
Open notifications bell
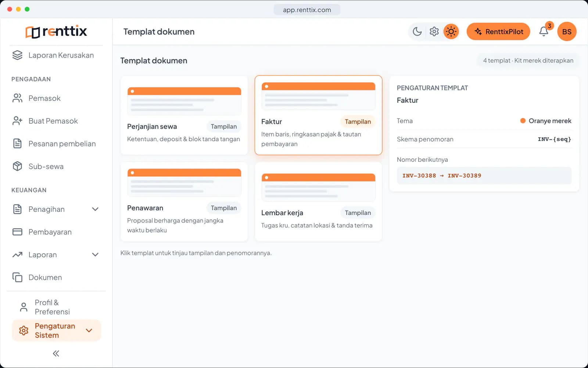click(x=544, y=32)
